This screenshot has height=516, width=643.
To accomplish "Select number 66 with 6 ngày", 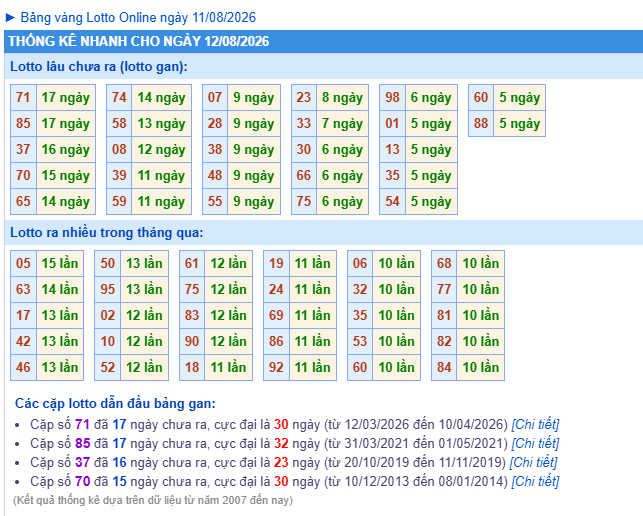I will click(304, 176).
